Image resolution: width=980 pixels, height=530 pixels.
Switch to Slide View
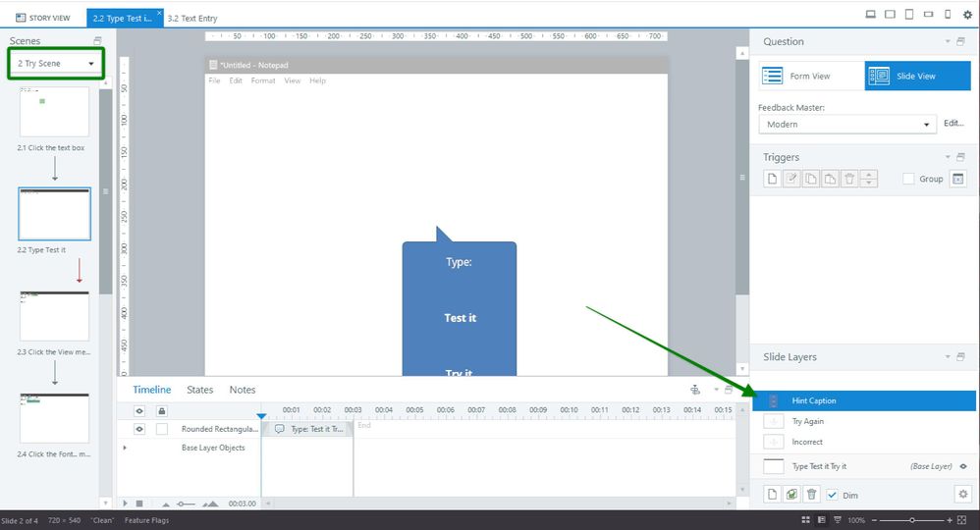click(917, 76)
